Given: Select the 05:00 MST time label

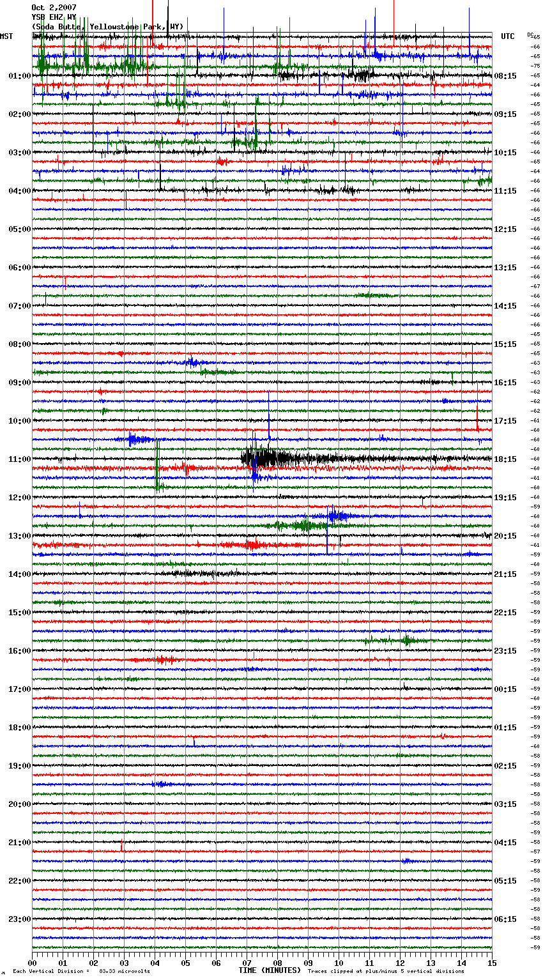Looking at the screenshot, I should click(x=20, y=229).
